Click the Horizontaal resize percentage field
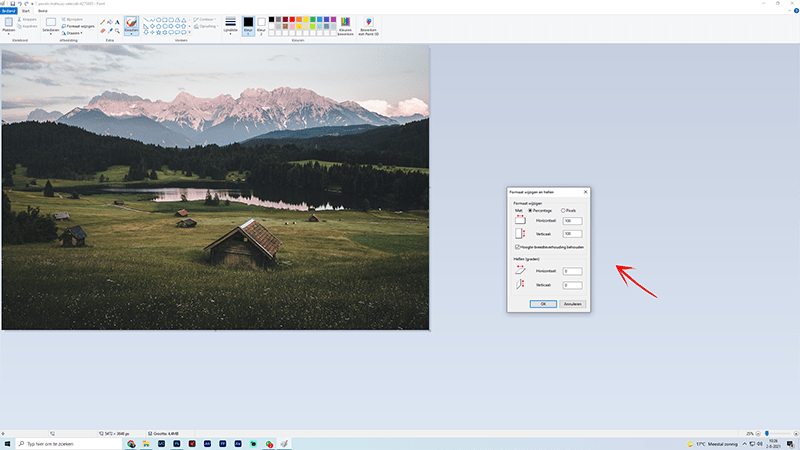Image resolution: width=800 pixels, height=450 pixels. (x=572, y=221)
